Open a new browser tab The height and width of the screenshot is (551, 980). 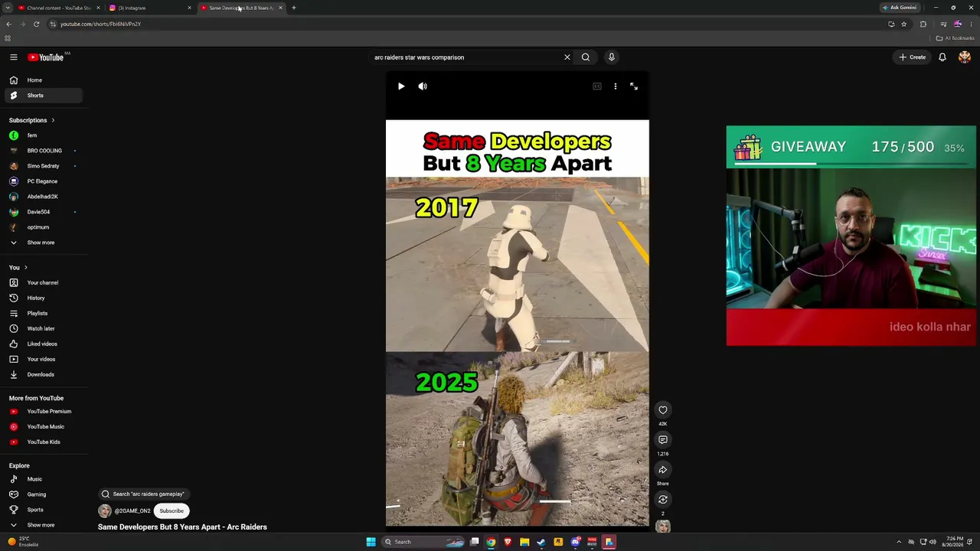(294, 8)
